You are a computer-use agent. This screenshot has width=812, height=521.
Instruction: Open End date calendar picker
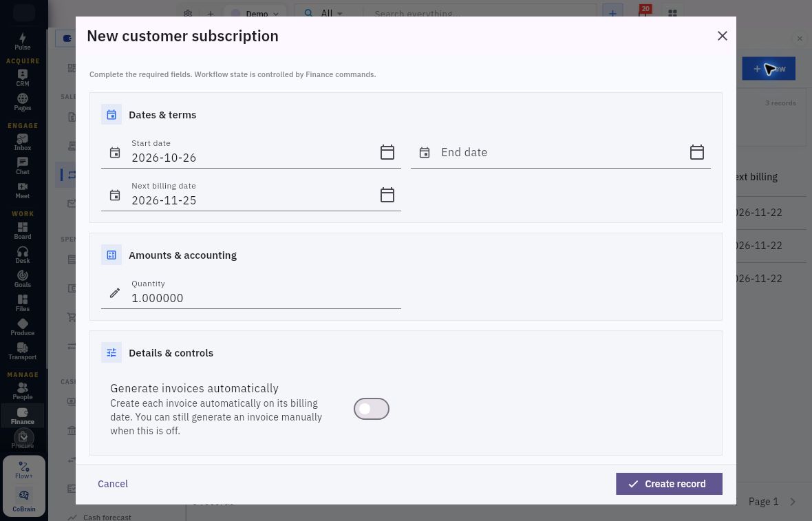click(697, 152)
